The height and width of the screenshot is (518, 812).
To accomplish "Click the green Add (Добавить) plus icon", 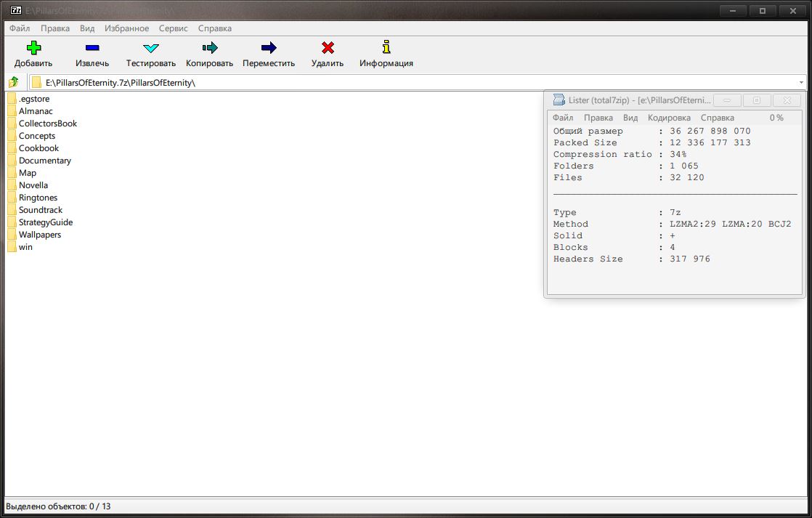I will click(x=33, y=48).
